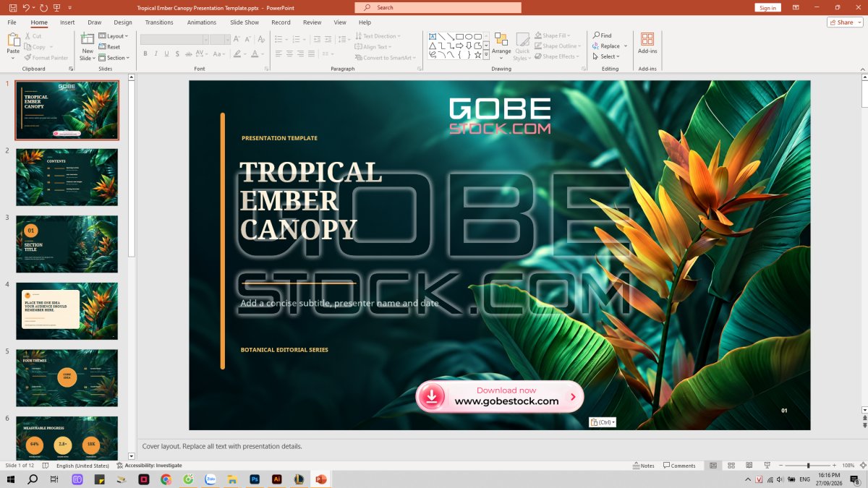Switch to the Insert tab
868x488 pixels.
[x=67, y=22]
